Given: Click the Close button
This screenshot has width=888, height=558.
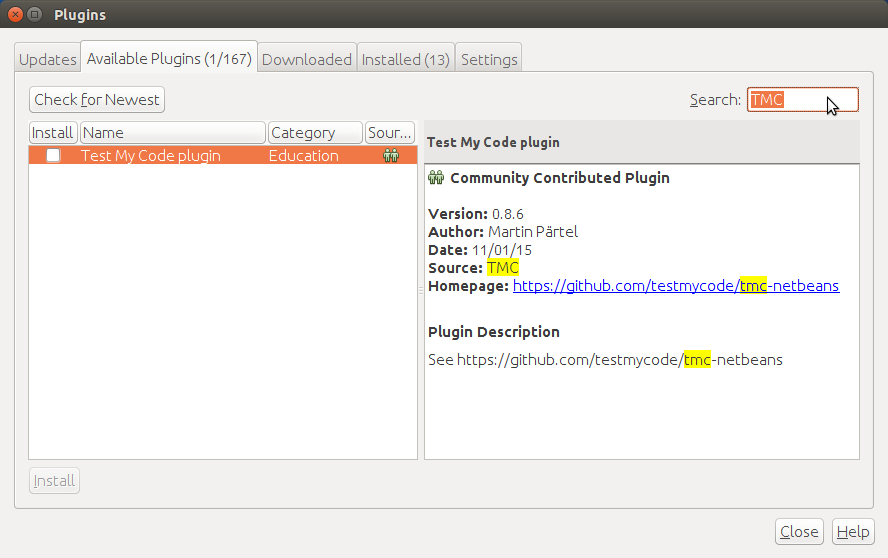Looking at the screenshot, I should [799, 531].
